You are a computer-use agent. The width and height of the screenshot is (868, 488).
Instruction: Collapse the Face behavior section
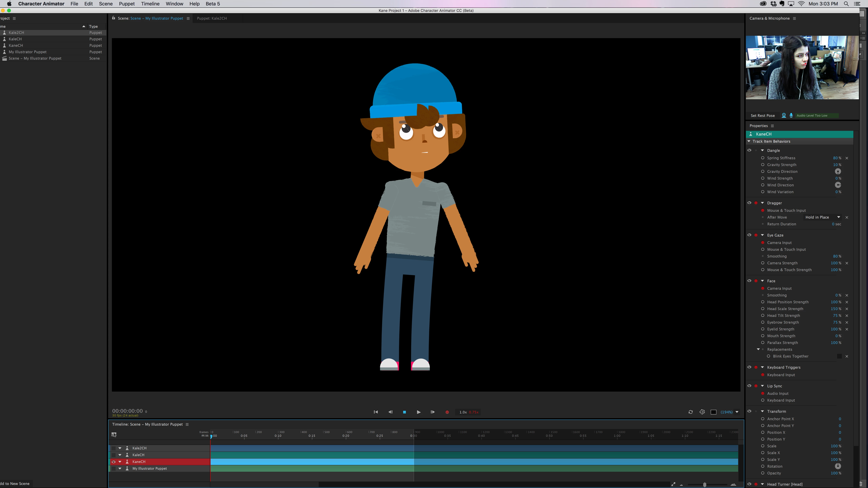pos(763,281)
